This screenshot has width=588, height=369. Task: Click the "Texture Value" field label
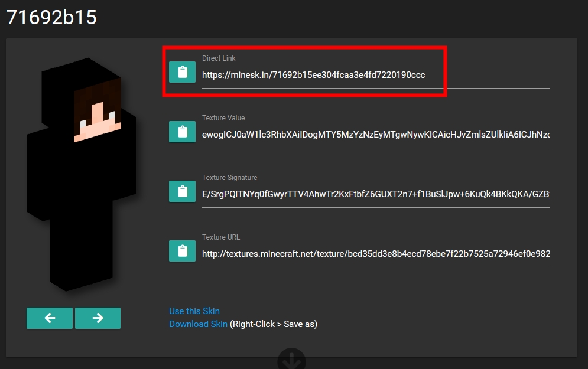pos(223,118)
